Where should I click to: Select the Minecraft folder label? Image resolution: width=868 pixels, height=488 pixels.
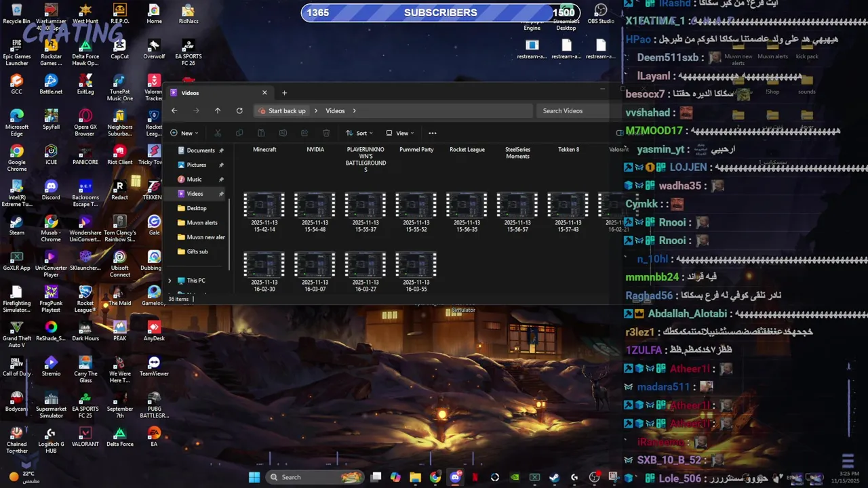(x=264, y=149)
